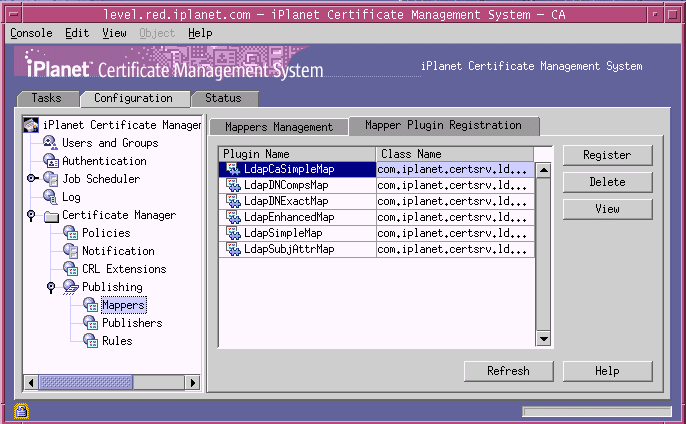Image resolution: width=686 pixels, height=424 pixels.
Task: Switch to the Status tab
Action: pos(224,98)
